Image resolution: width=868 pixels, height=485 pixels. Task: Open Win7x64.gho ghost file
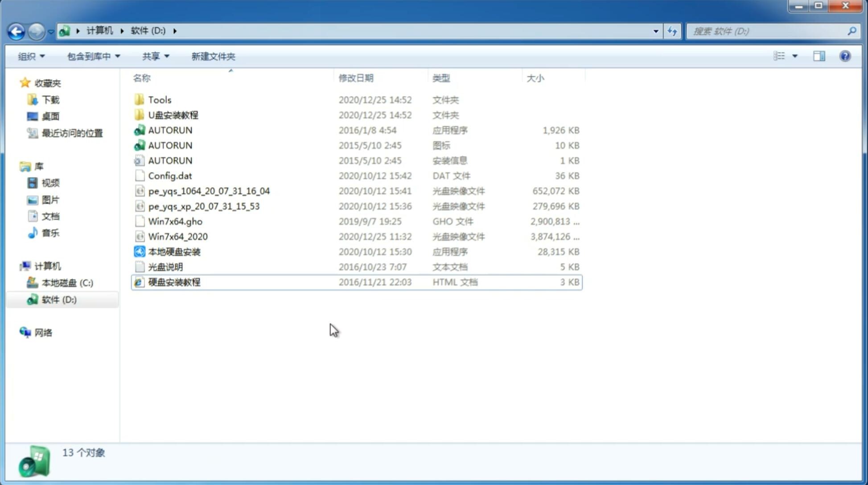pos(175,221)
